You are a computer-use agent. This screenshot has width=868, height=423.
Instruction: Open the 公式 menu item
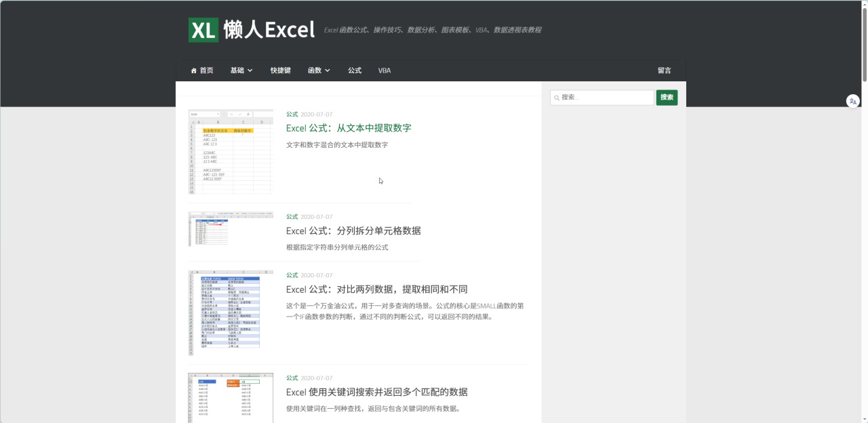tap(355, 70)
